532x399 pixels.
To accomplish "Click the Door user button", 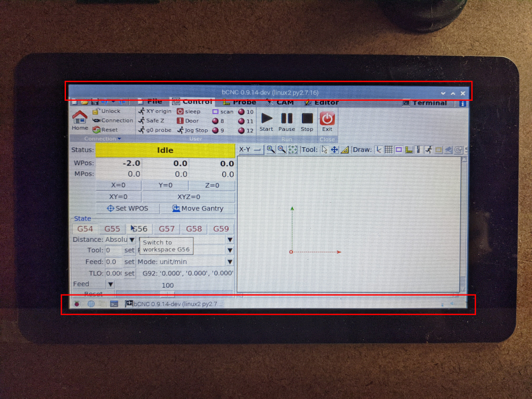I will (x=188, y=121).
